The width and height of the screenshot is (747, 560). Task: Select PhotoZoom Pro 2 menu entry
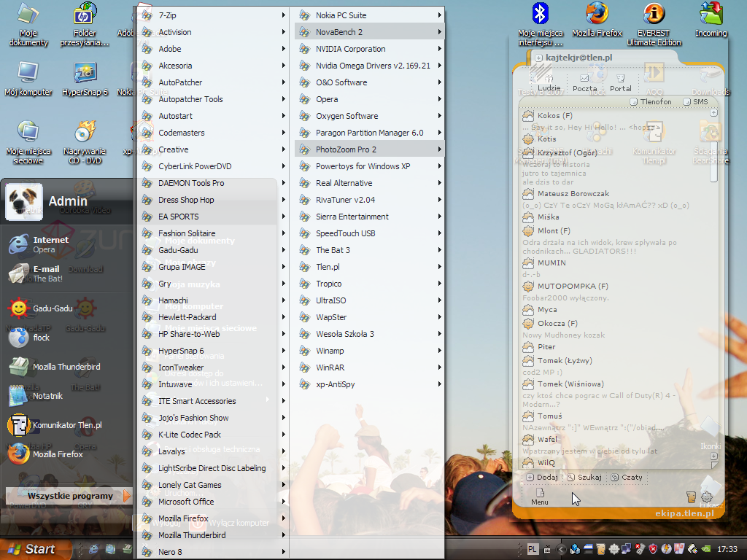[x=370, y=149]
